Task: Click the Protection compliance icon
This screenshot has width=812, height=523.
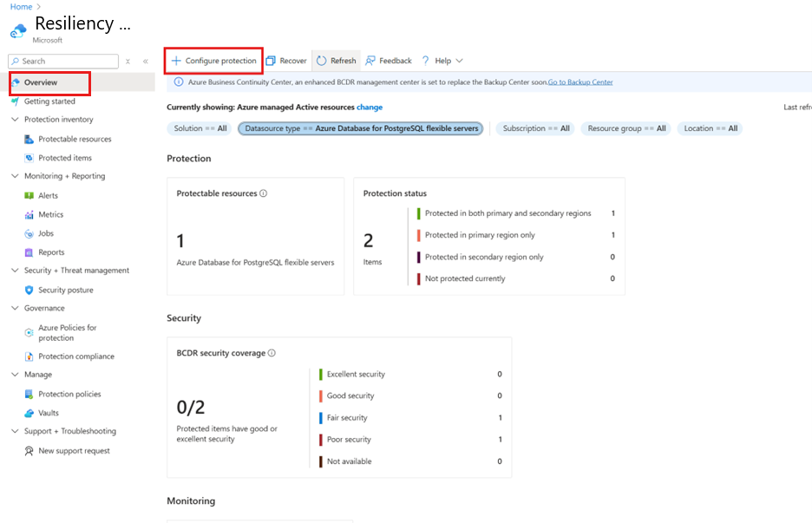Action: (x=29, y=356)
